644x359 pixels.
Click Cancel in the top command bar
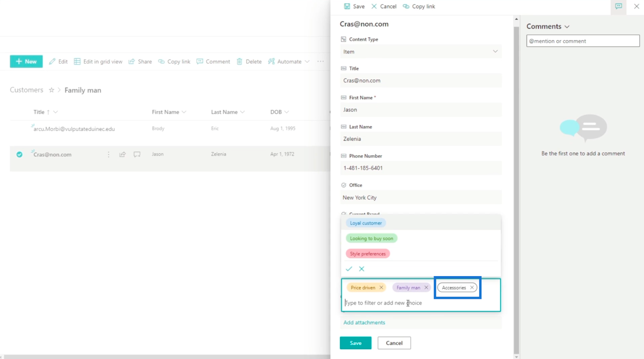[x=384, y=6]
